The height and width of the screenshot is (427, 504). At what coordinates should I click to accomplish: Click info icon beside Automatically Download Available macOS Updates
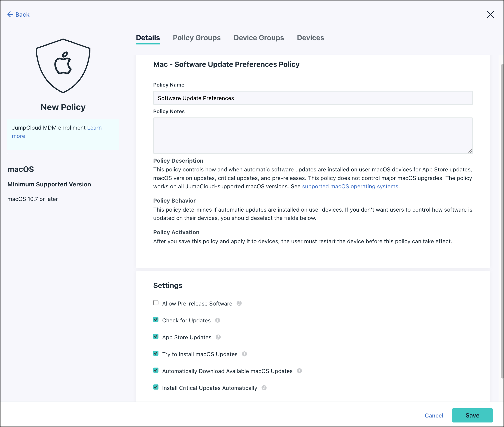[x=299, y=371]
